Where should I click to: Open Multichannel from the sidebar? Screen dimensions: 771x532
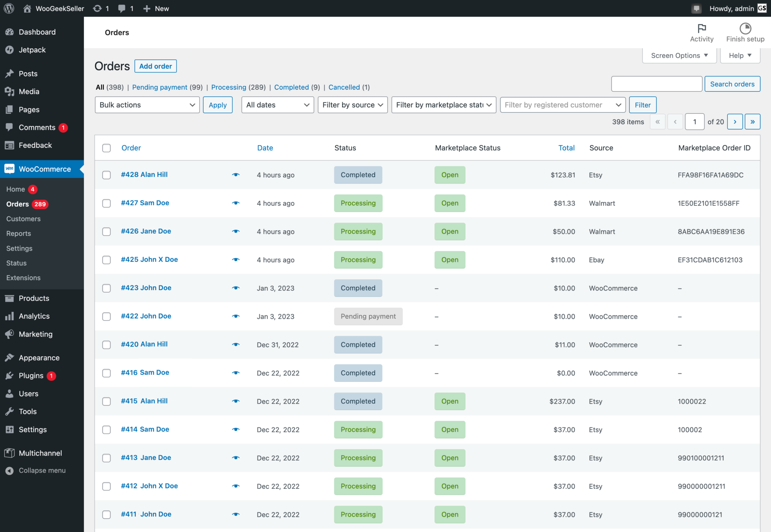(x=40, y=453)
